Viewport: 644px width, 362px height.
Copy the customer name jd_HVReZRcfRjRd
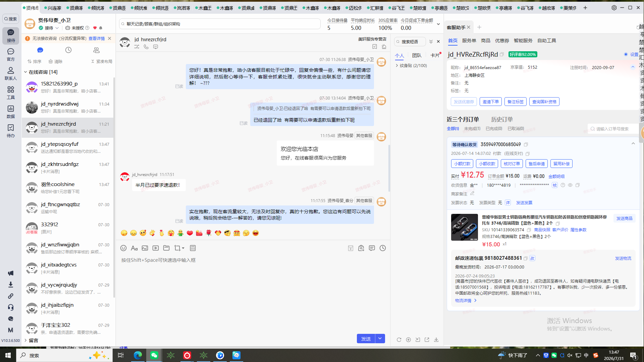tap(502, 54)
